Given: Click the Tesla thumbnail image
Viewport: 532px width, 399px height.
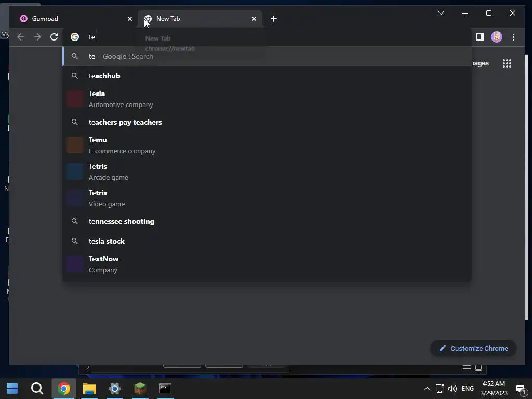Looking at the screenshot, I should pos(75,99).
